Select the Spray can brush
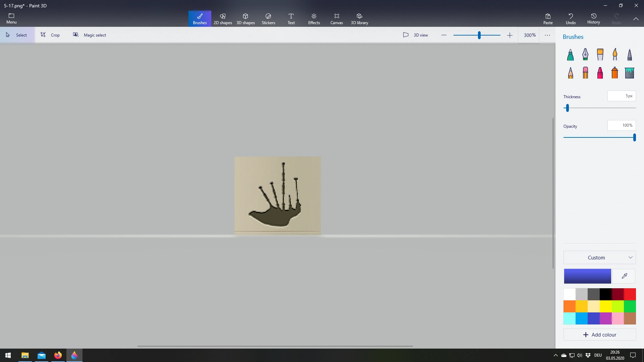 [x=614, y=73]
